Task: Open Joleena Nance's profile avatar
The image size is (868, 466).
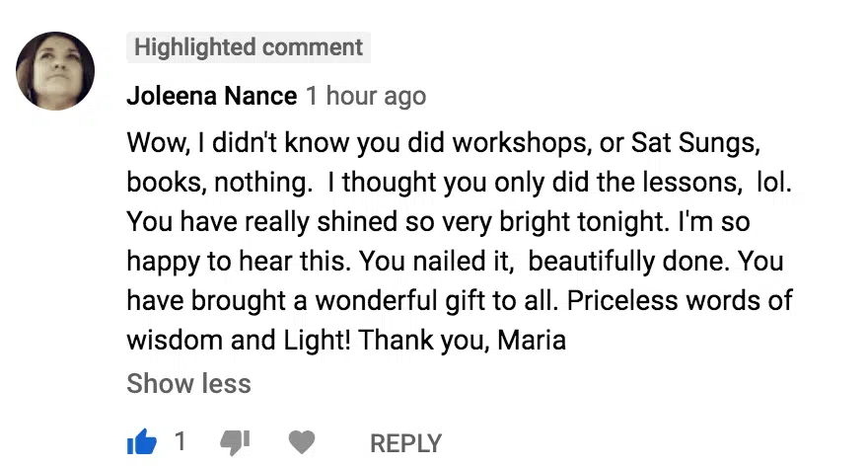Action: click(x=55, y=71)
